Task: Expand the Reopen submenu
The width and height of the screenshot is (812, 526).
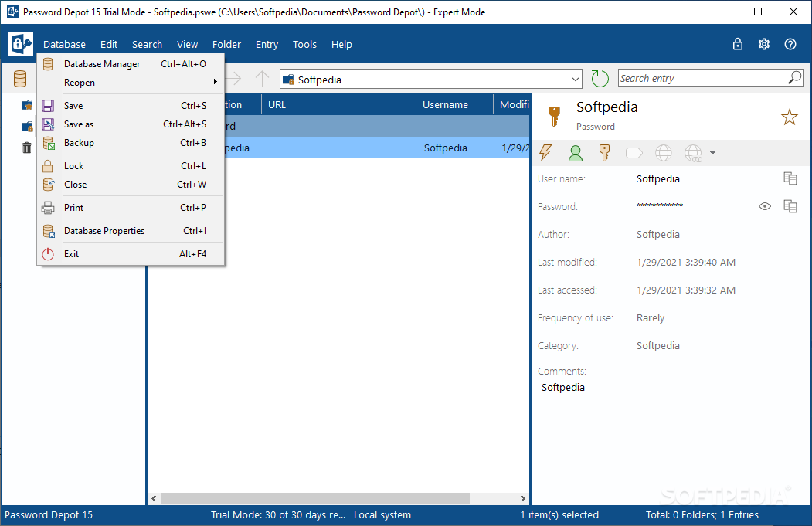Action: point(131,83)
